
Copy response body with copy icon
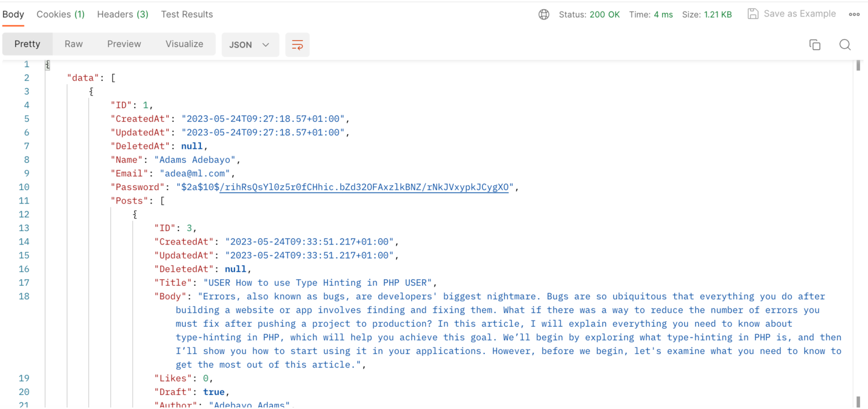pos(814,44)
